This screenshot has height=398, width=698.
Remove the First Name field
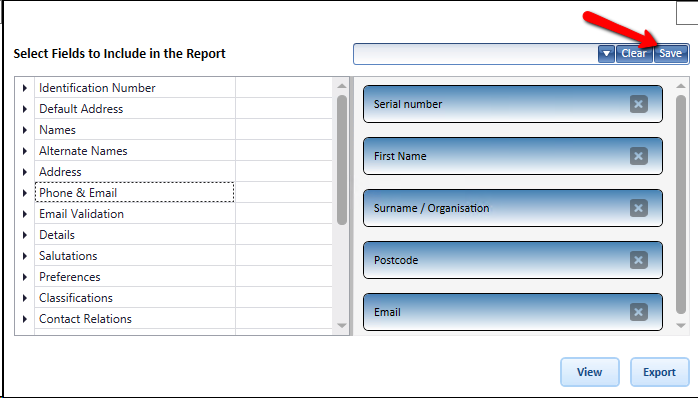[638, 156]
